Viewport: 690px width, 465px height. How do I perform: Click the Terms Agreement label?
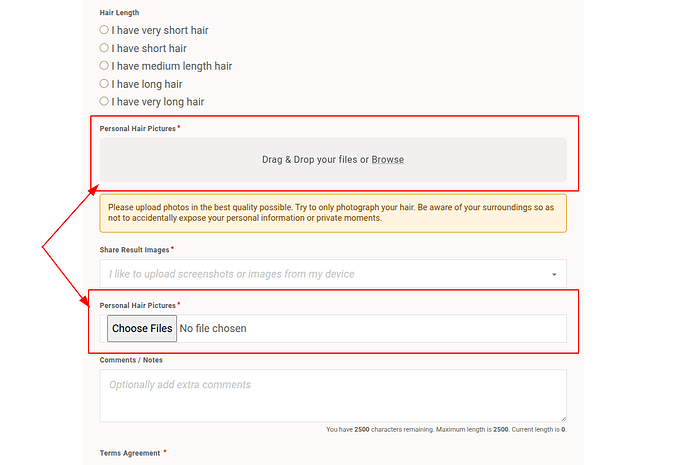(x=130, y=453)
